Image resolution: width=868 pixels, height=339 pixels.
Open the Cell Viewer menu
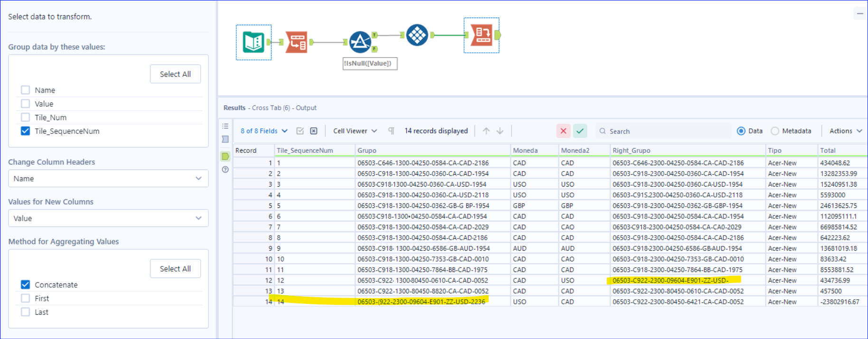[355, 131]
